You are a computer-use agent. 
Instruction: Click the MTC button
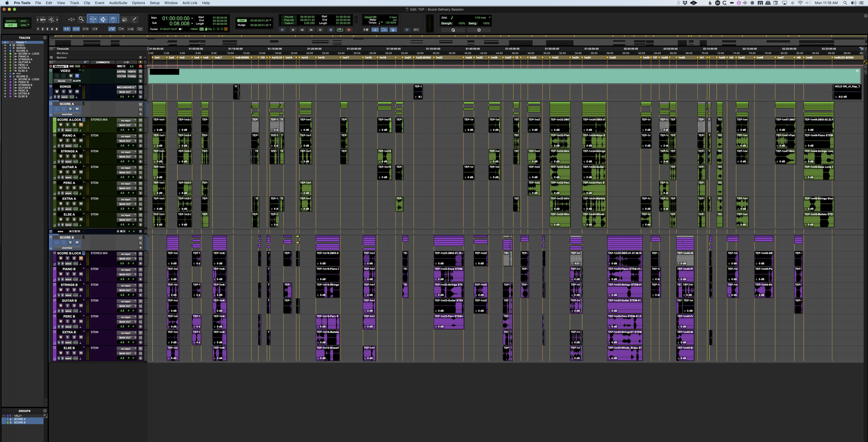(417, 30)
